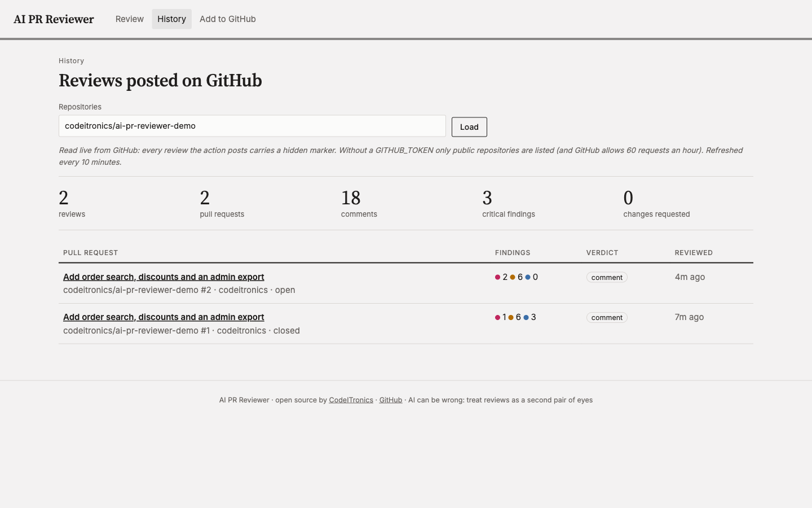Click the comment verdict badge for PR #2
The height and width of the screenshot is (508, 812).
click(x=607, y=277)
